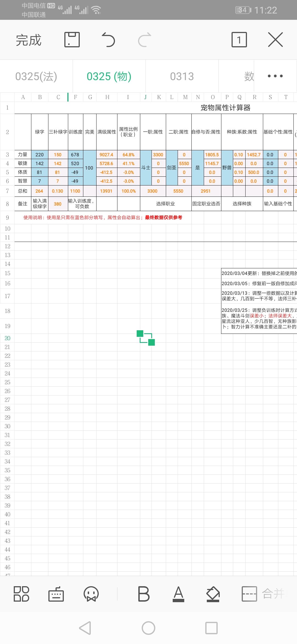Screen dimensions: 297x644
Task: Select the 完美 cell with 100
Action: [x=90, y=168]
